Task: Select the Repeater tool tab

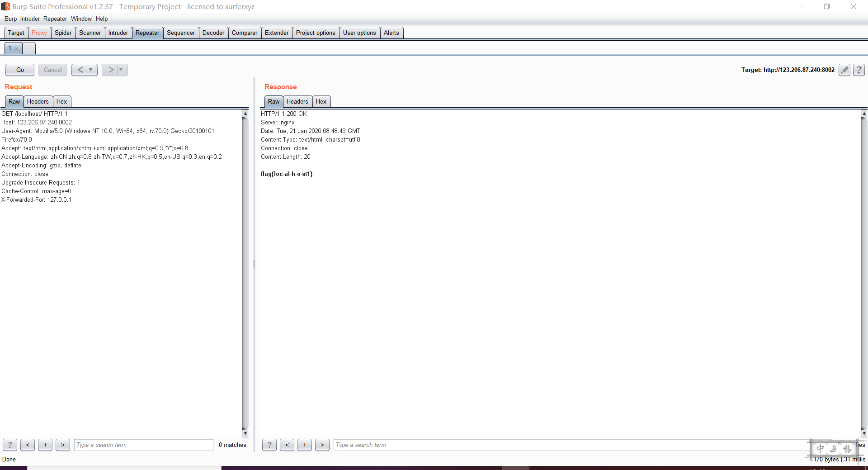Action: tap(147, 33)
